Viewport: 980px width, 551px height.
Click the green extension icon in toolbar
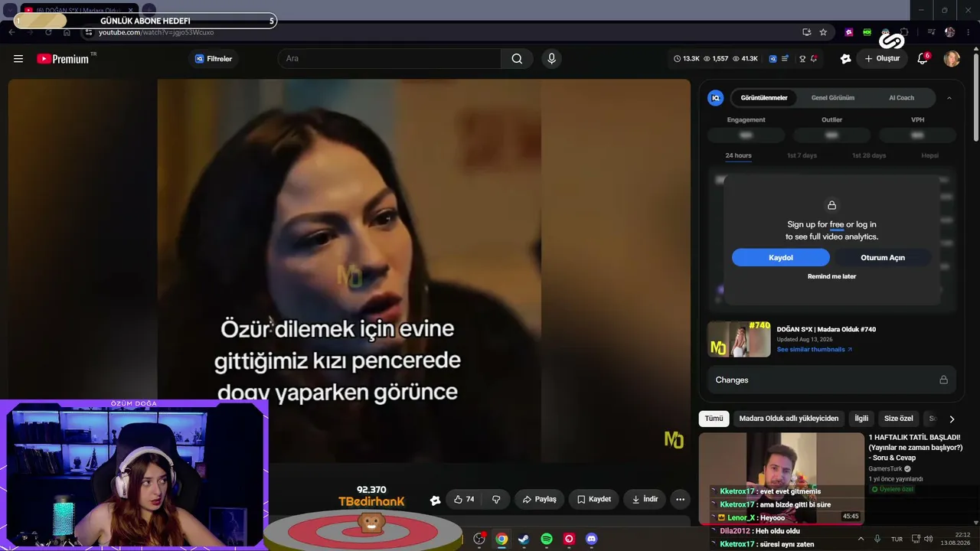click(867, 32)
